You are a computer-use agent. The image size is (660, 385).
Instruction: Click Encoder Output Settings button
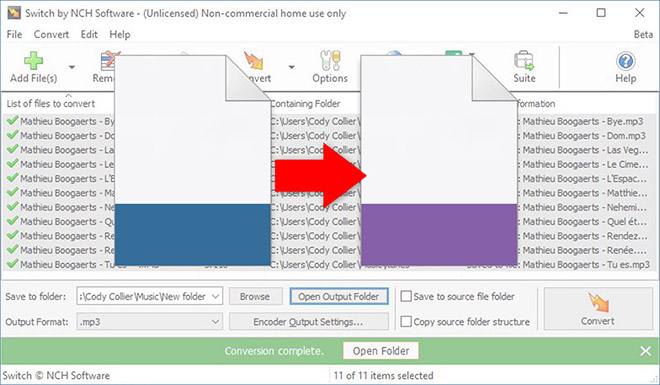309,322
